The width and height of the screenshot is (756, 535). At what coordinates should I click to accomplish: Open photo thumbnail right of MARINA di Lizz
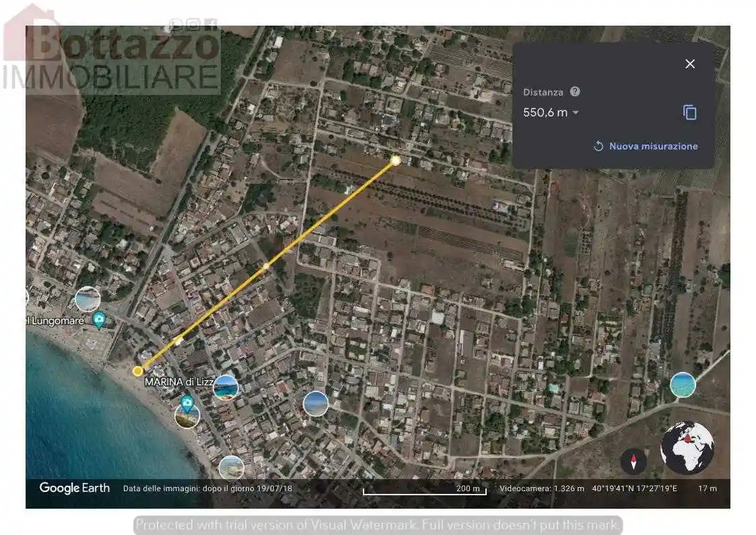[x=226, y=387]
